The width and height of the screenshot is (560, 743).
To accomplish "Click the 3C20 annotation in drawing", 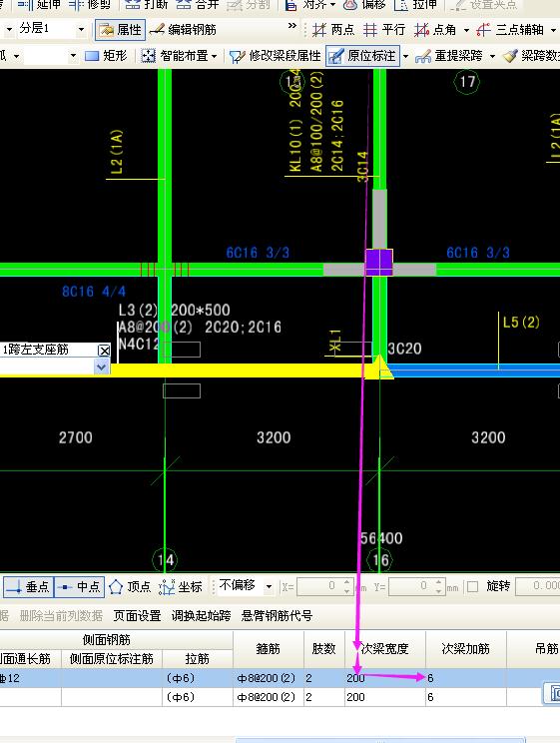I will [404, 349].
